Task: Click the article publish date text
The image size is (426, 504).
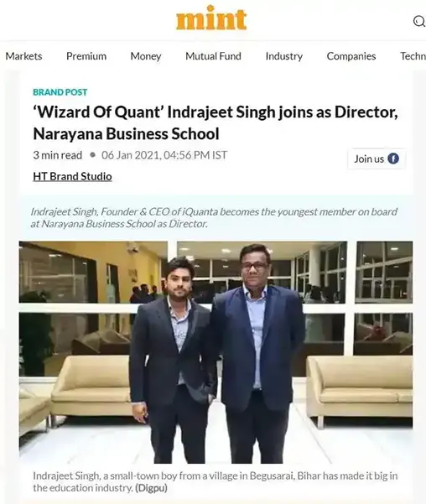Action: point(164,155)
